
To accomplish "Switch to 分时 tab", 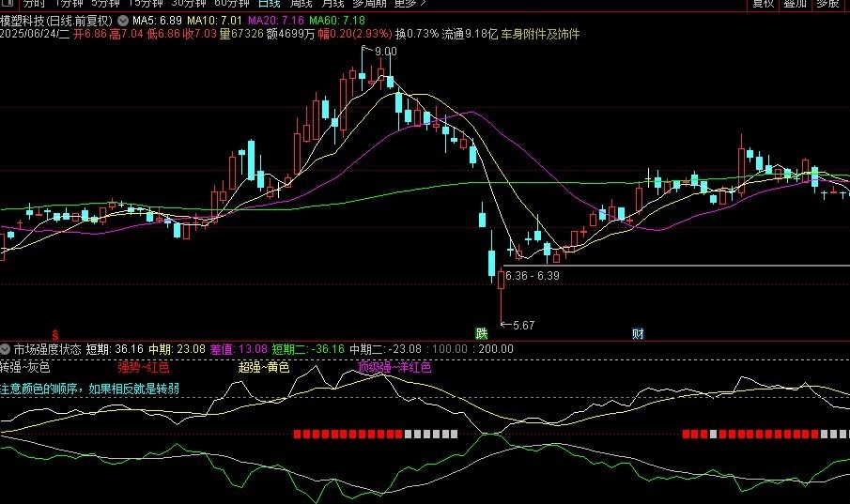I will tap(34, 3).
